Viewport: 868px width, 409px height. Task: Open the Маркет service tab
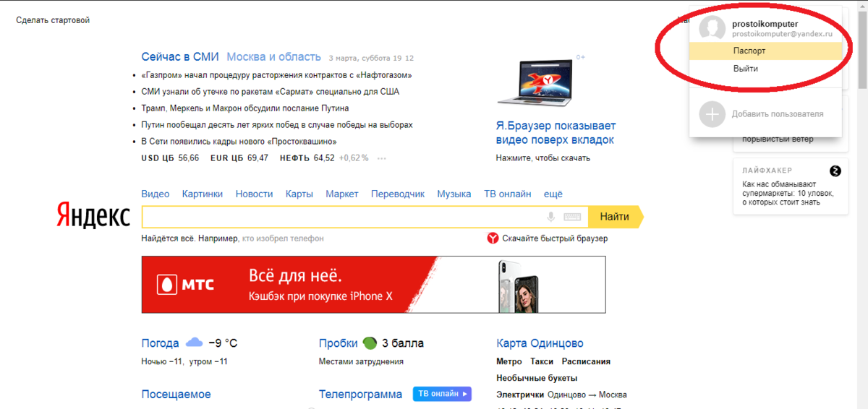pyautogui.click(x=342, y=194)
